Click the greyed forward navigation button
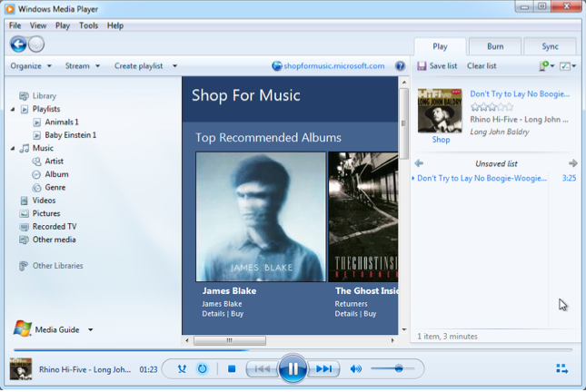This screenshot has width=586, height=392. click(36, 44)
